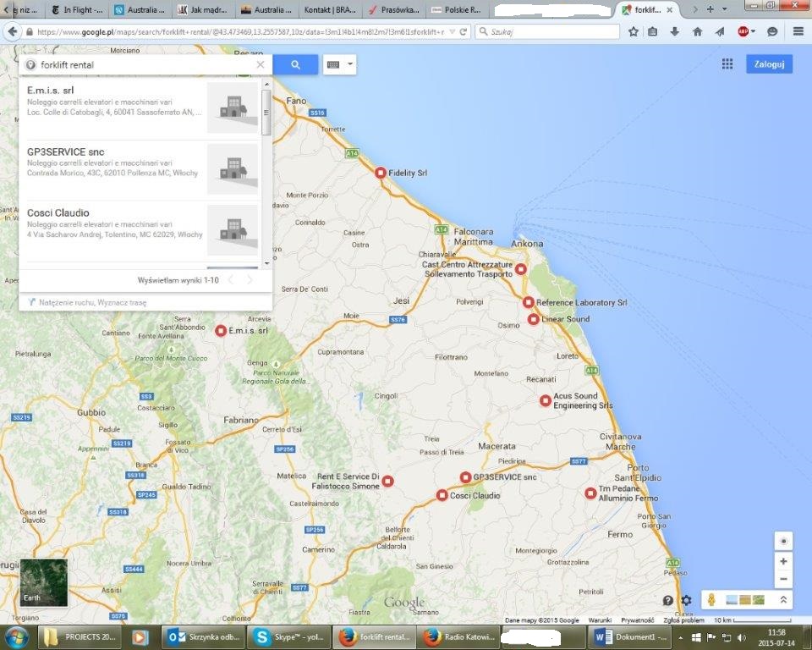Open the Windows Start menu

pos(16,637)
